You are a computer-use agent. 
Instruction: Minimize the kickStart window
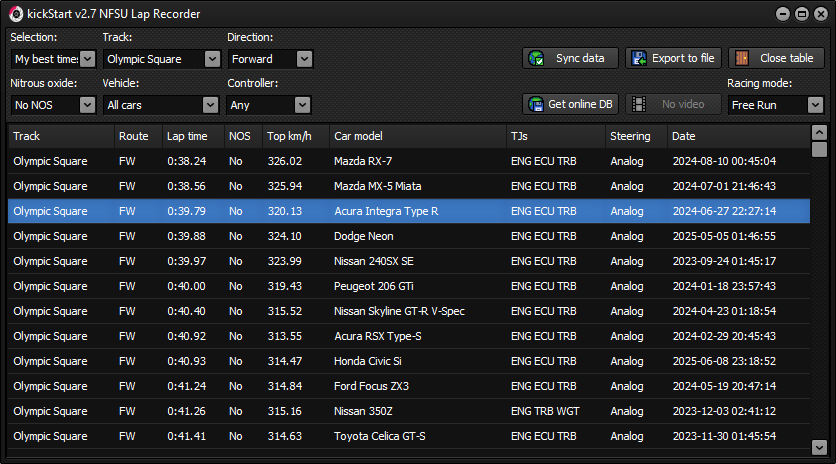point(783,14)
